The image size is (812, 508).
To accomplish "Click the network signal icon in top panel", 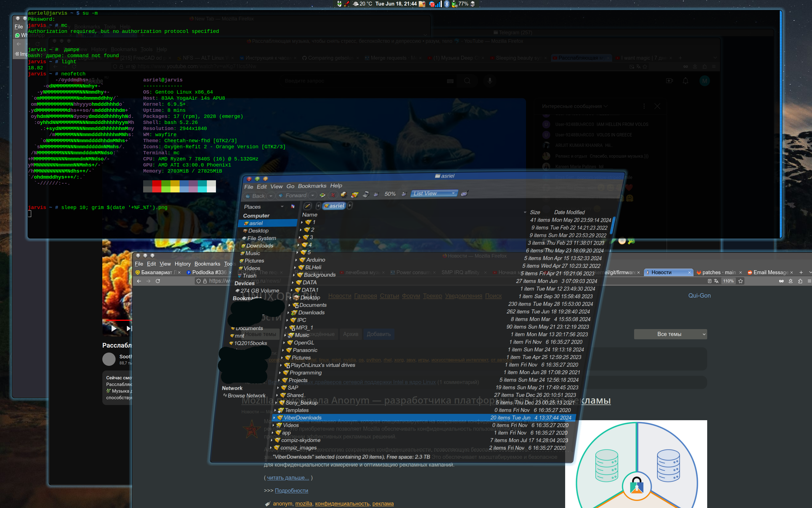I will point(439,4).
